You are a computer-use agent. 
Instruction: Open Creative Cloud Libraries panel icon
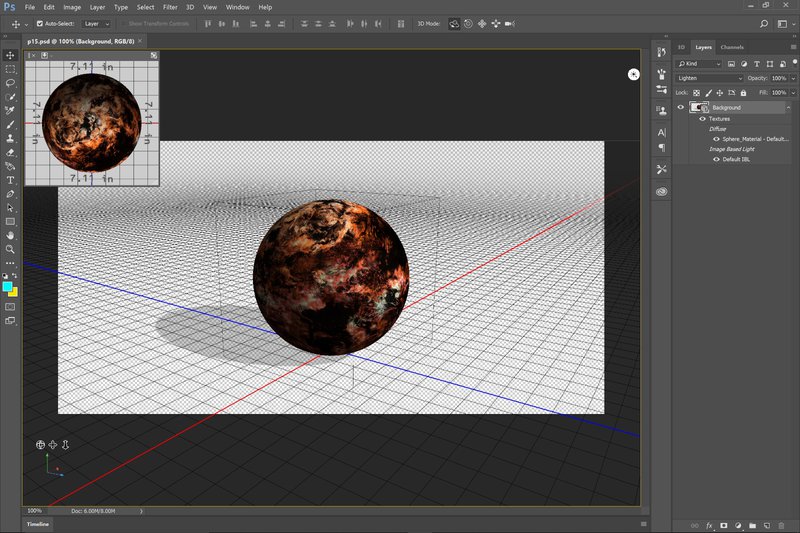click(x=661, y=190)
